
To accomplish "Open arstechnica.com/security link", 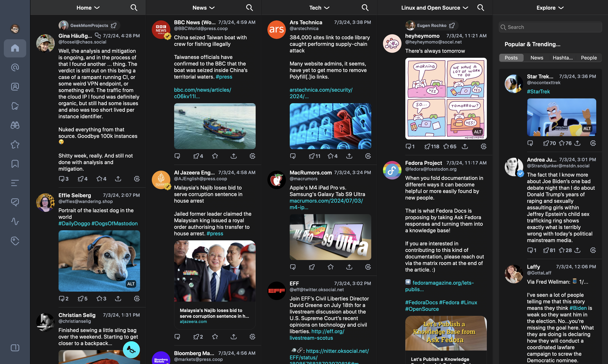I will tap(321, 93).
